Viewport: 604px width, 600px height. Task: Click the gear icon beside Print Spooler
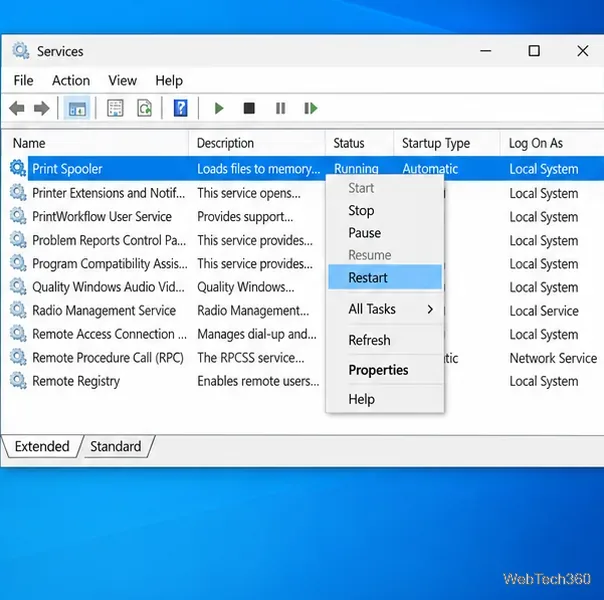pos(18,168)
